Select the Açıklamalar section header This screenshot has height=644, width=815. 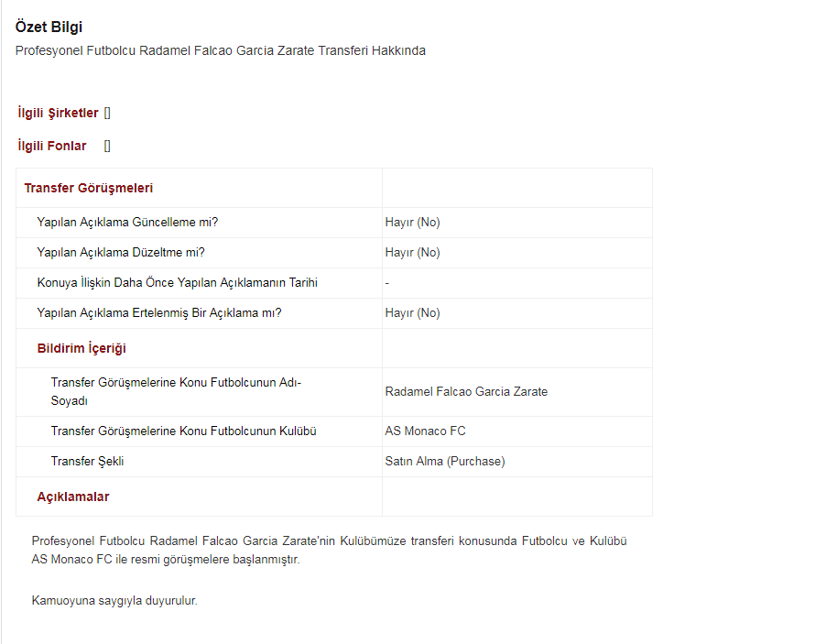tap(73, 497)
